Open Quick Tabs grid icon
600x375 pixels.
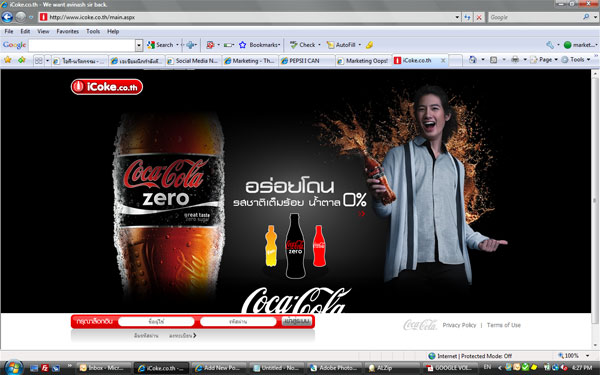point(38,60)
